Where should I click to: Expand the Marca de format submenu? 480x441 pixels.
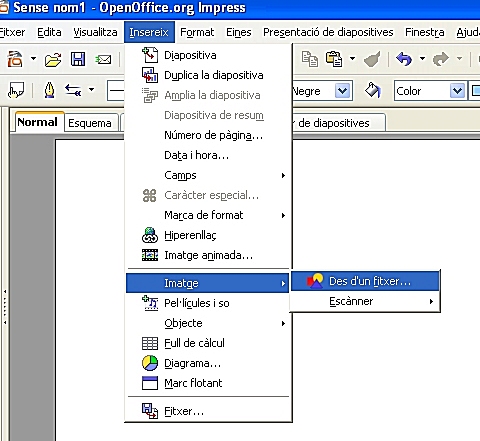click(208, 215)
